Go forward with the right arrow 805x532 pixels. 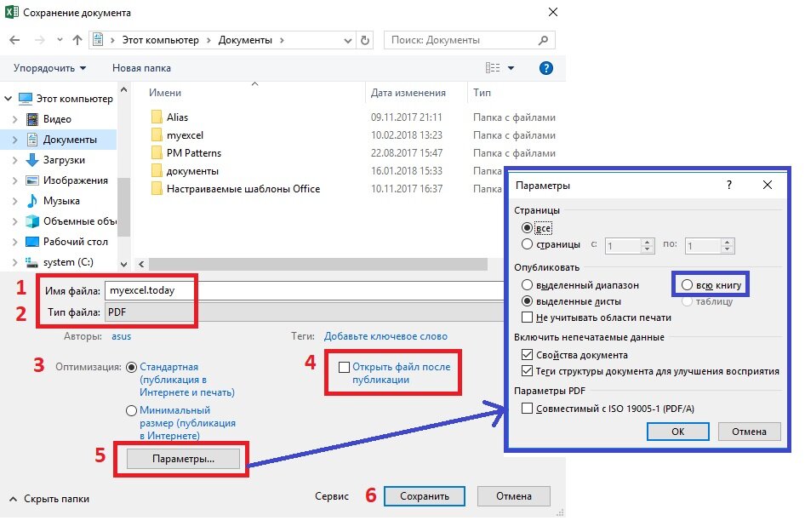pyautogui.click(x=39, y=40)
